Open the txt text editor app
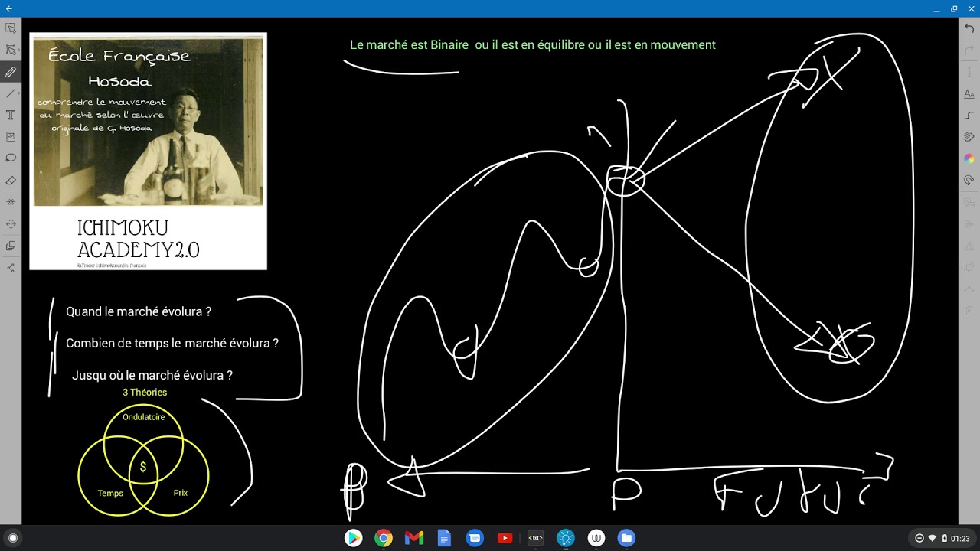 535,538
